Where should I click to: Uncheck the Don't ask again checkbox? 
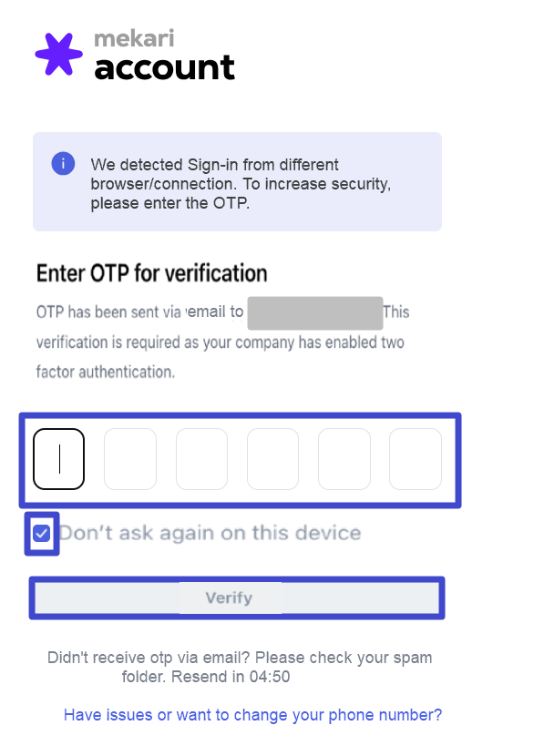coord(42,533)
